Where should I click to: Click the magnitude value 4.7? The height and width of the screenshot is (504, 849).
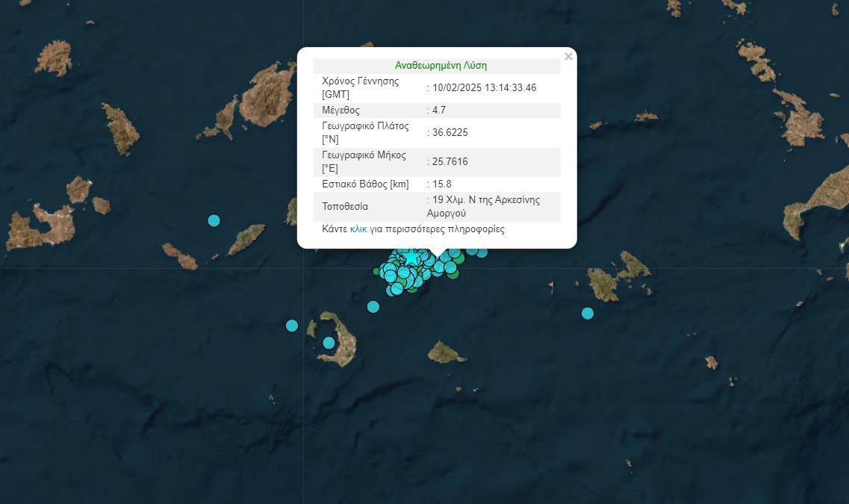click(x=440, y=111)
